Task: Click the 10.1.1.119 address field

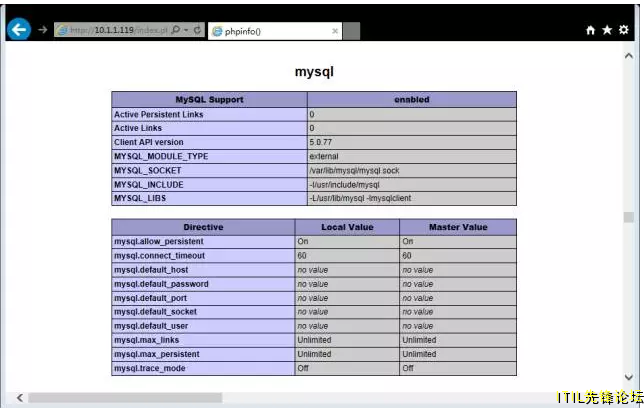Action: tap(114, 30)
